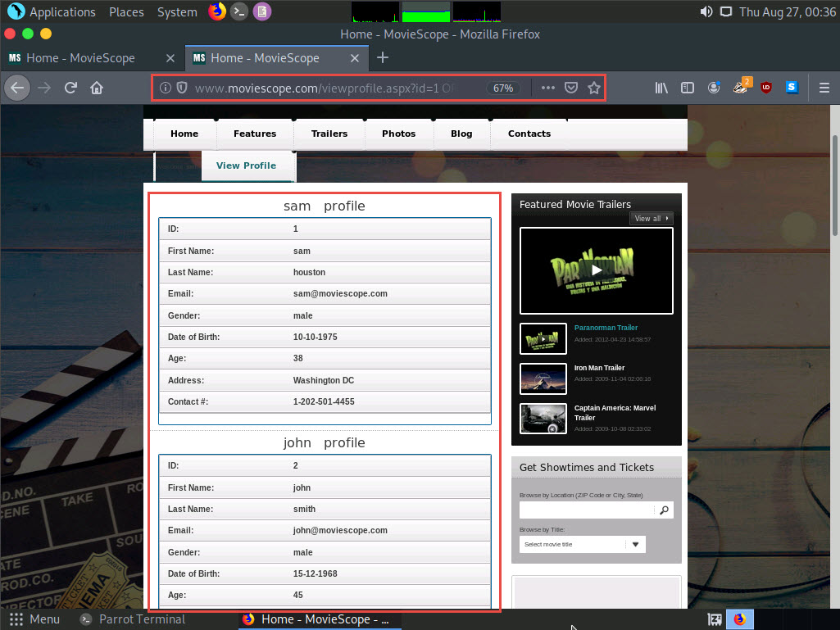Open the Iron Man Trailer link

(x=599, y=368)
